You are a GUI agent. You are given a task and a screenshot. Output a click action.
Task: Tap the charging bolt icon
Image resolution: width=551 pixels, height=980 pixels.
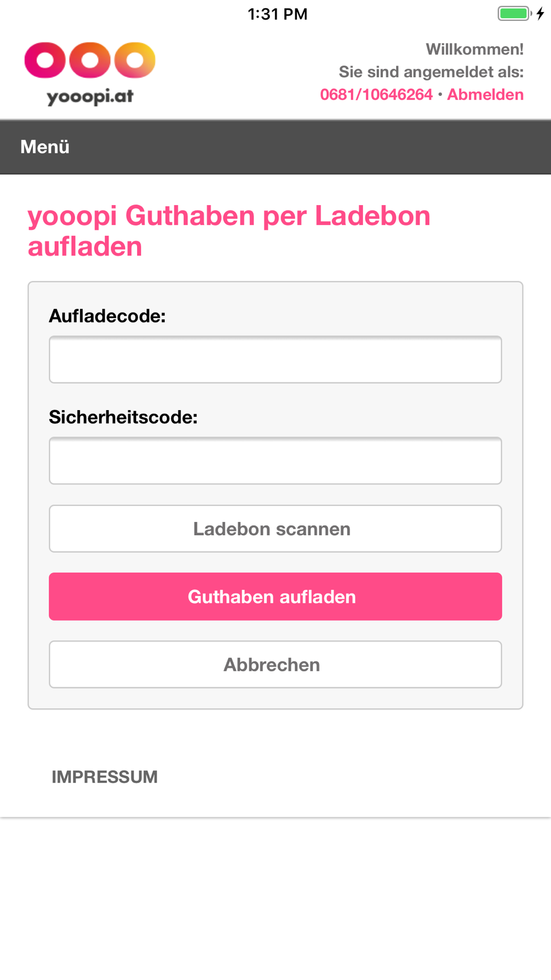pos(541,13)
